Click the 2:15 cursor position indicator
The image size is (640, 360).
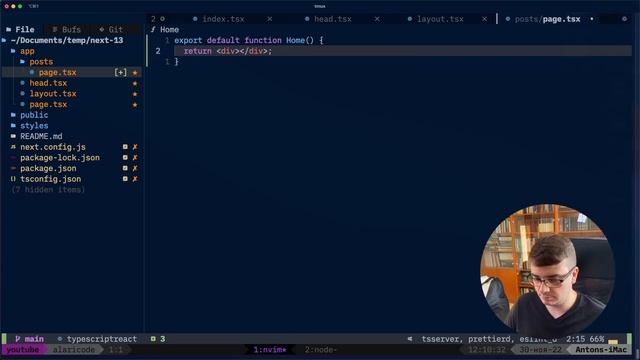click(575, 339)
